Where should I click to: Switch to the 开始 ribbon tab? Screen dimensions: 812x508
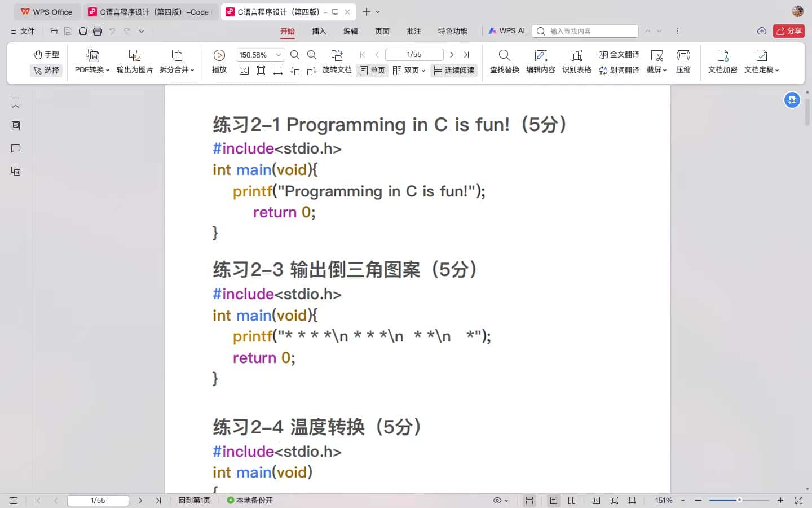tap(288, 31)
